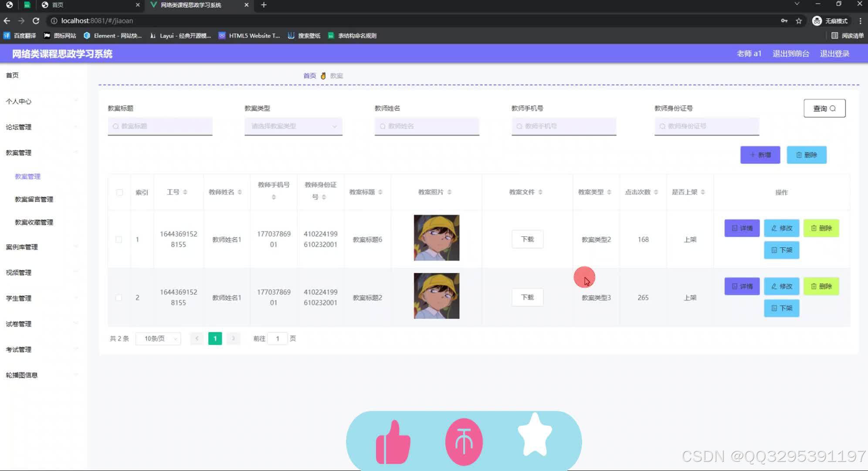Focus the 教师手机号 search field
868x471 pixels.
564,126
